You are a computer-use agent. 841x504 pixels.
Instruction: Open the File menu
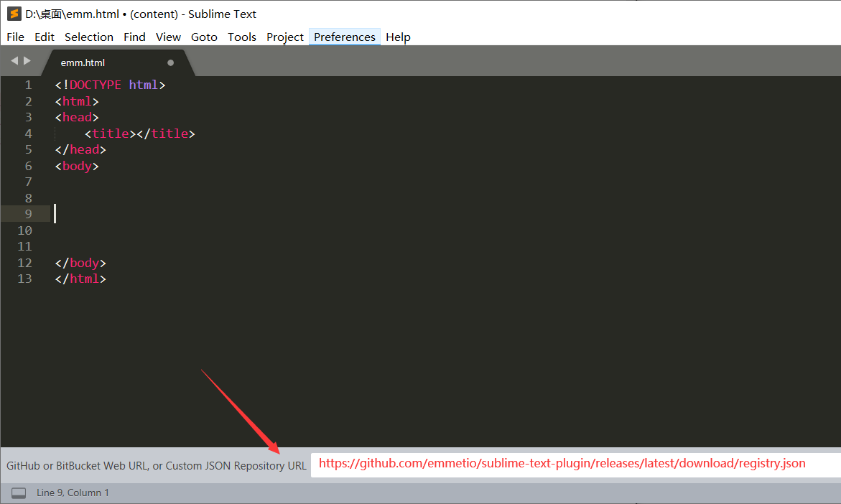pyautogui.click(x=15, y=37)
